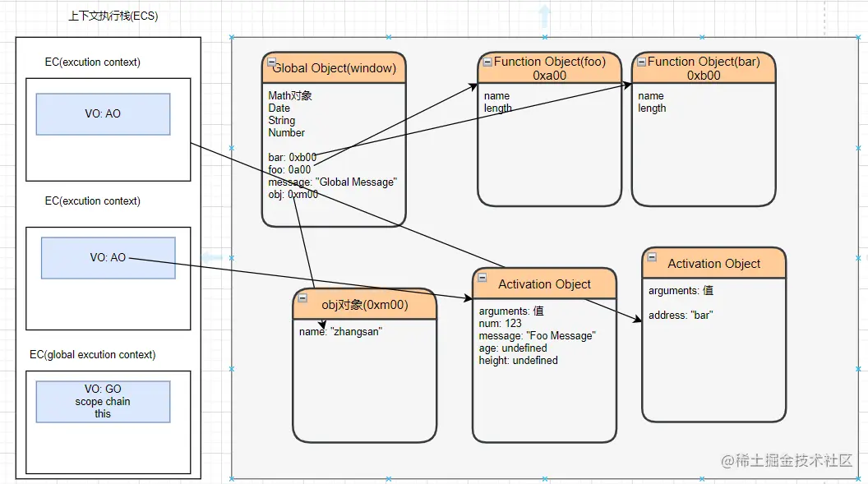Click the String entry in Global Object
This screenshot has width=868, height=484.
(x=282, y=120)
